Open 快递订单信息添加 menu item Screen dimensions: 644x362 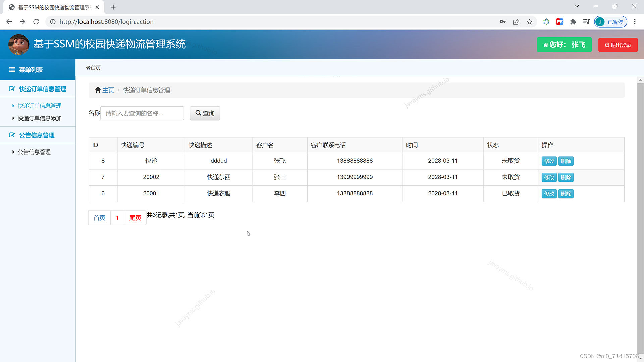point(40,118)
